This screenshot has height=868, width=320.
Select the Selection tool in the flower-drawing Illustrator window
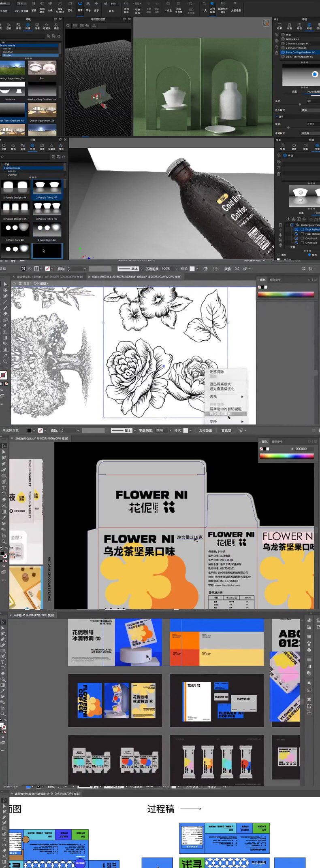5,284
